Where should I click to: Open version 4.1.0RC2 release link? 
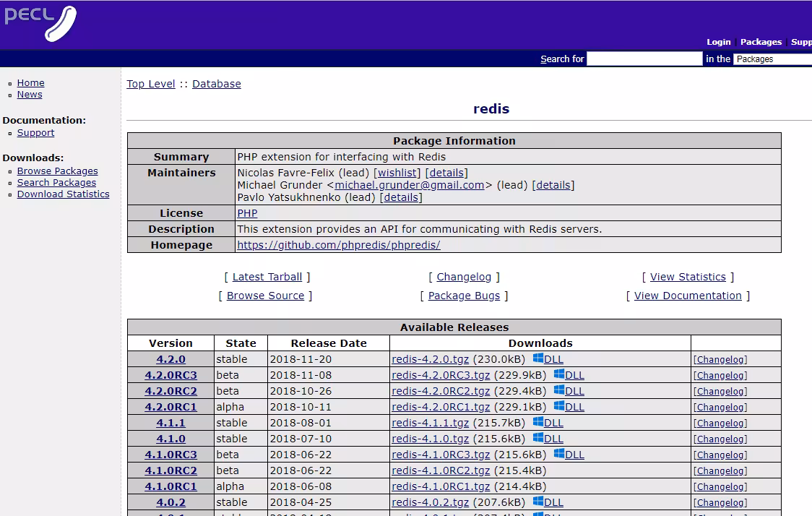(x=171, y=470)
